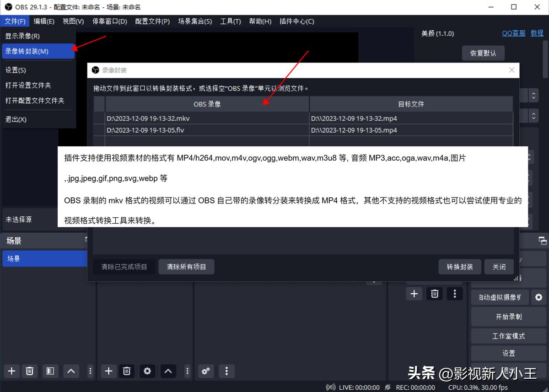Open the 插件中心(C) menu
549x392 pixels.
tap(296, 21)
